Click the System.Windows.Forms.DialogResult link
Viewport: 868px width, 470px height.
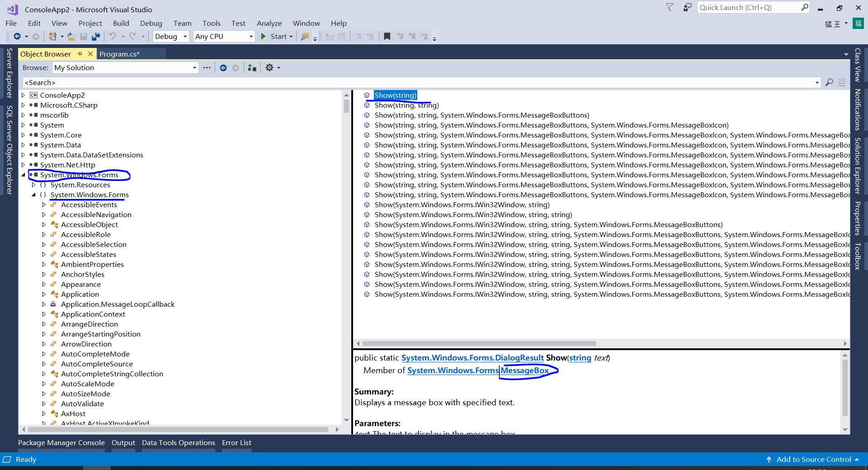(x=472, y=358)
